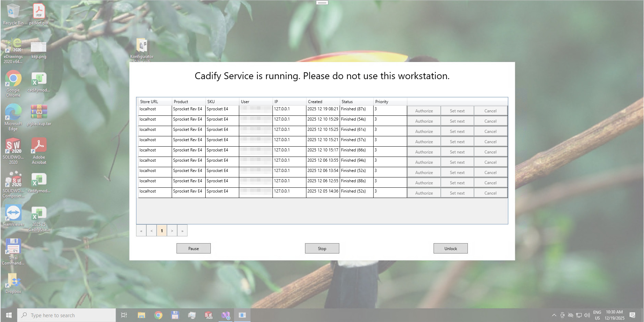Screen dimensions: 644x322
Task: Open File Explorer from the taskbar
Action: (141, 315)
